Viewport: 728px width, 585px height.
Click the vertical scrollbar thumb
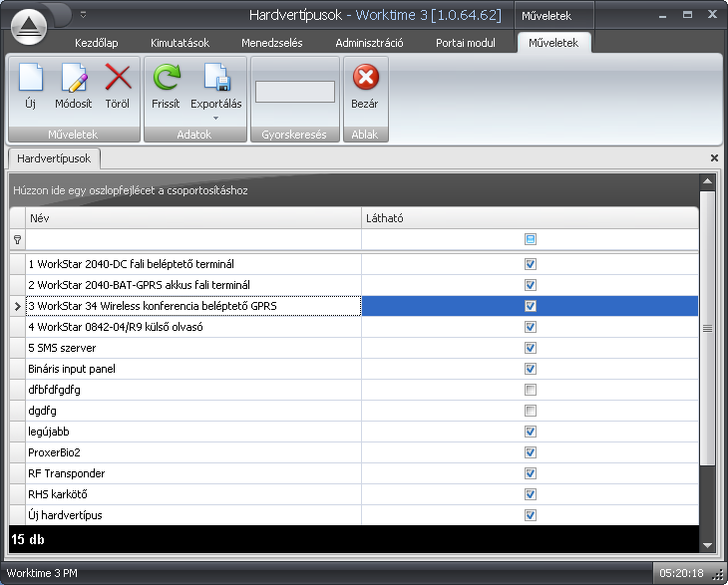click(708, 329)
